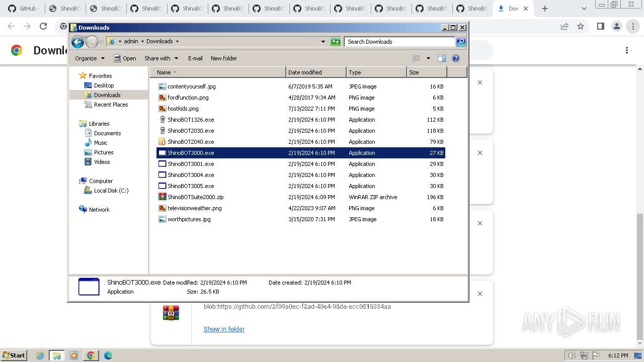Select the ShinoBOT1326.exe skull icon
644x362 pixels.
[162, 120]
